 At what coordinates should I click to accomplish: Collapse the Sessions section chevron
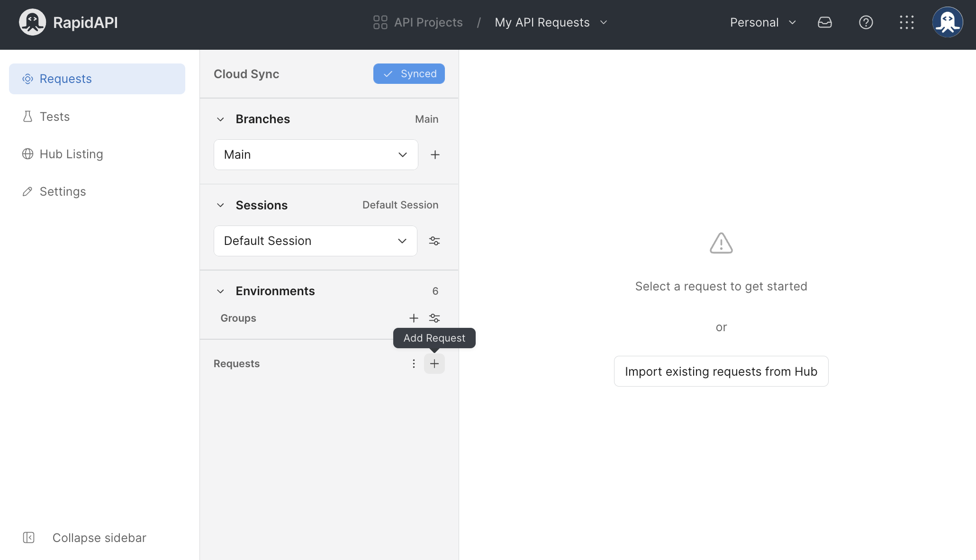(x=220, y=205)
